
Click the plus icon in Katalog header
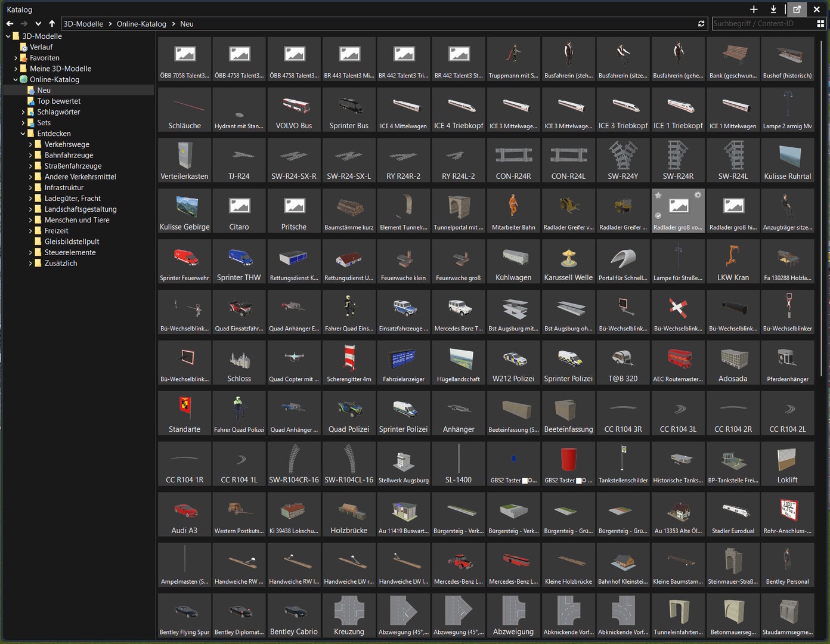click(x=754, y=10)
